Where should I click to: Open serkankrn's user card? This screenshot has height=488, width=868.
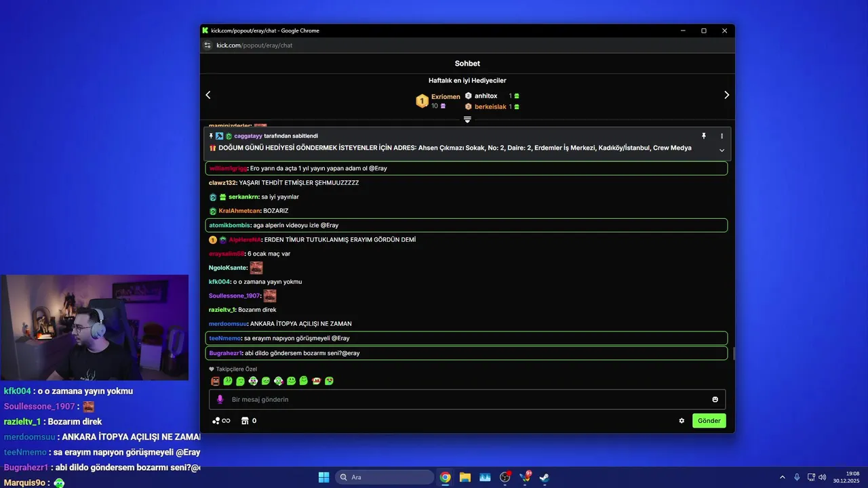(243, 197)
